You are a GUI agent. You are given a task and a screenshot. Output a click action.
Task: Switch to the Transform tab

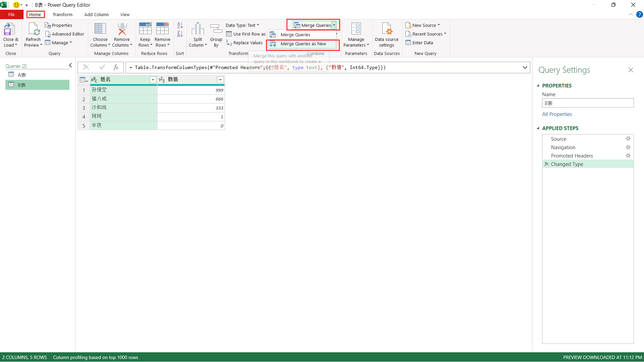pyautogui.click(x=62, y=14)
